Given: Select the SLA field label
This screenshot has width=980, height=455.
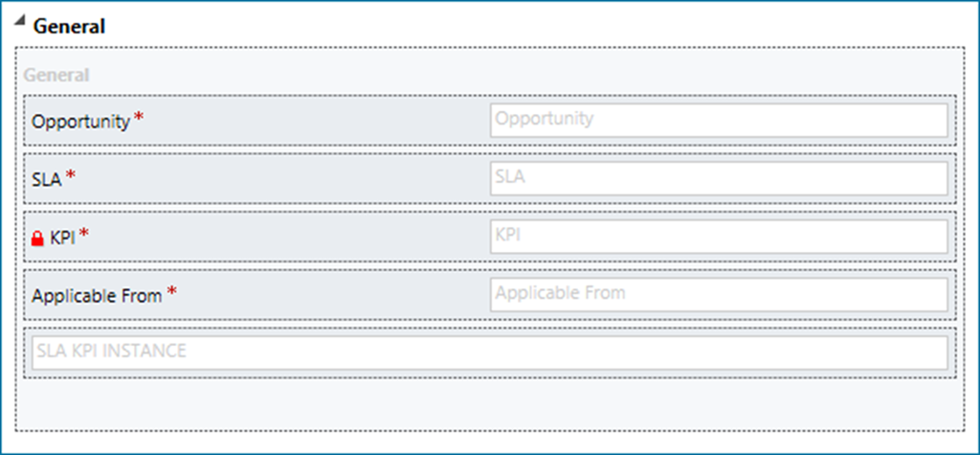Looking at the screenshot, I should tap(46, 179).
